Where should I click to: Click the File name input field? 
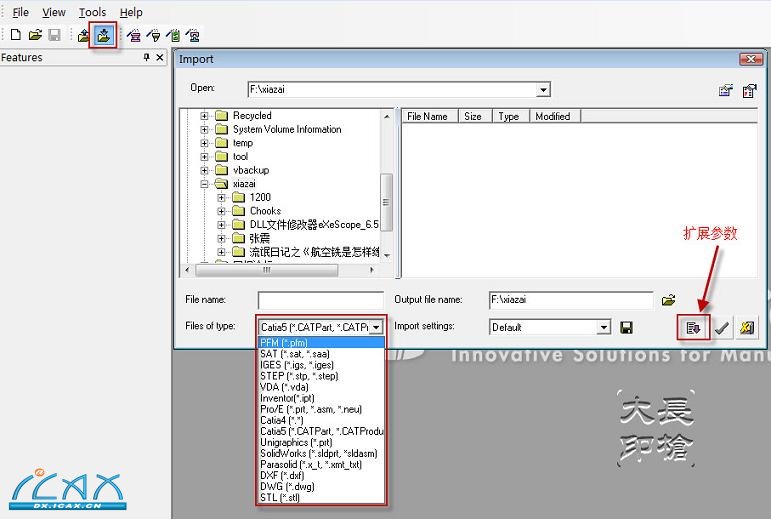coord(321,300)
